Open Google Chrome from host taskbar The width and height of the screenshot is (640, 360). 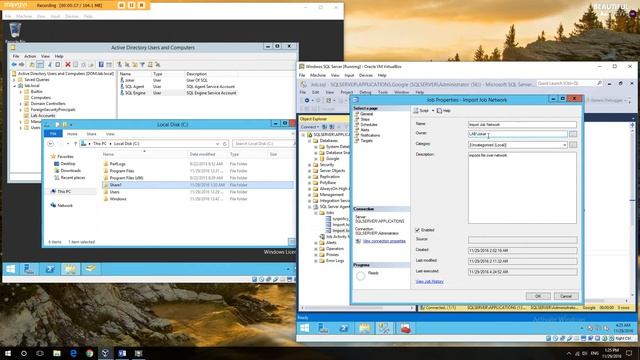(89, 353)
